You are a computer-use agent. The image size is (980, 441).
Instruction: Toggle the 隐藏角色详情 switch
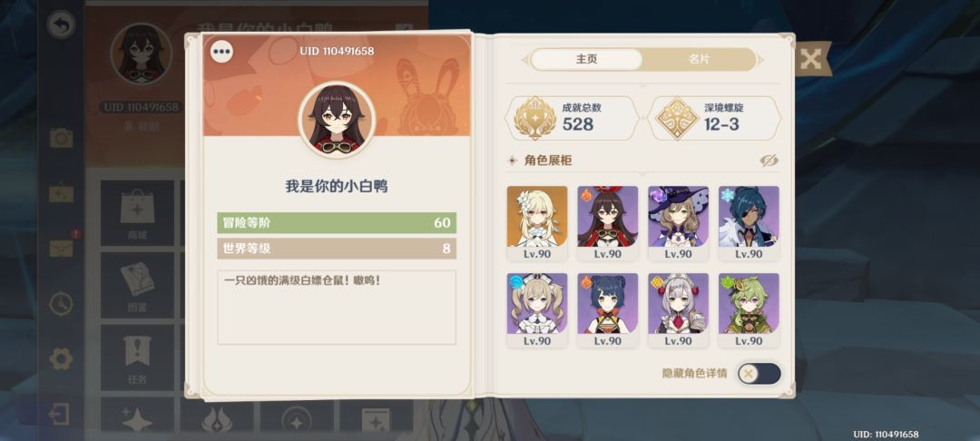(759, 374)
